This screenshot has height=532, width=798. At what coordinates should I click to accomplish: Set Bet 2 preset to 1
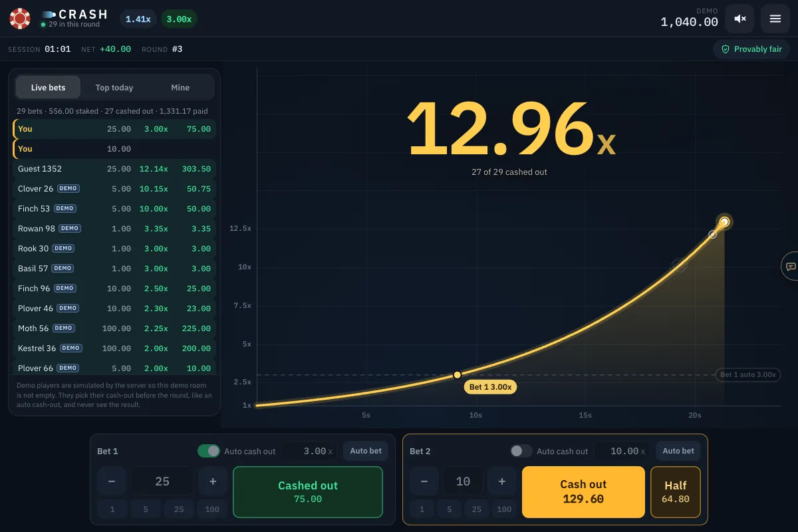tap(422, 509)
